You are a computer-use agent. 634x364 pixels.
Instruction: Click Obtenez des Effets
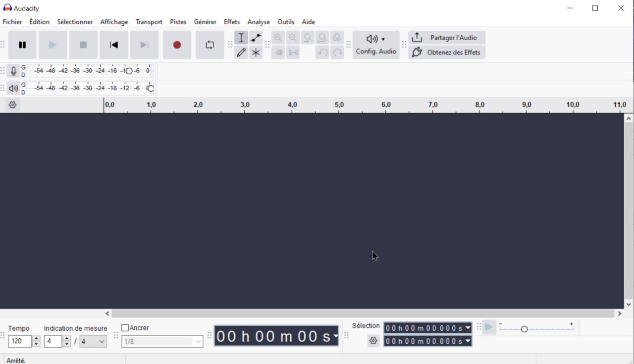(x=446, y=52)
